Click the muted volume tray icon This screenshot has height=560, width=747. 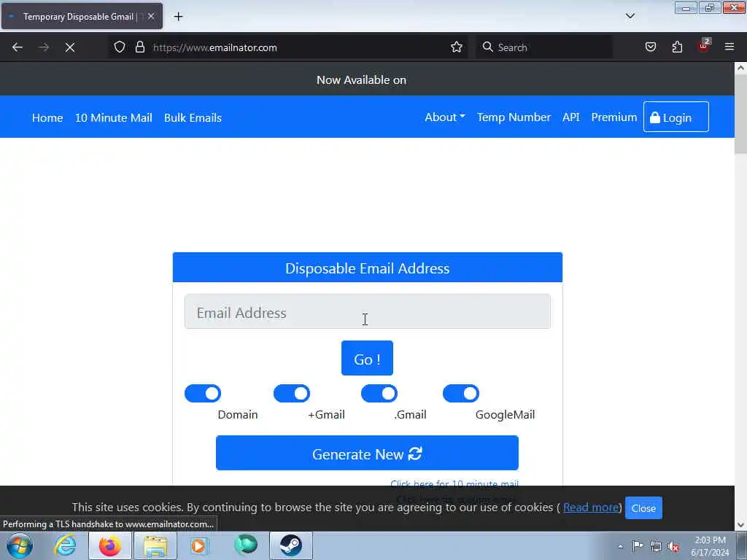pyautogui.click(x=673, y=547)
